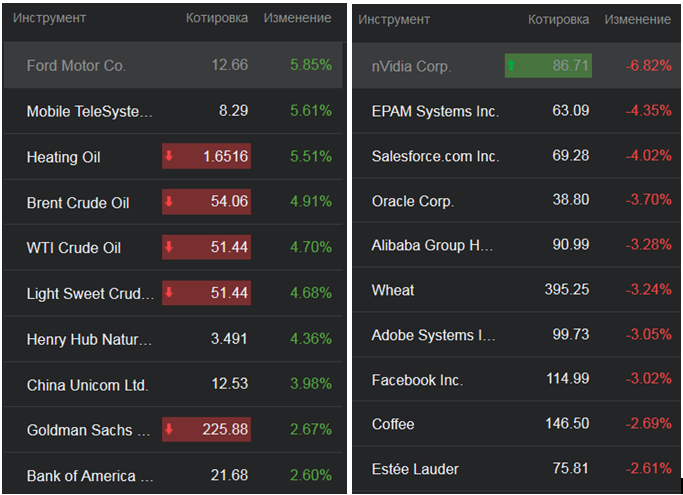Click the red down arrow beside Brent Crude Oil
Image resolution: width=683 pixels, height=495 pixels.
169,202
